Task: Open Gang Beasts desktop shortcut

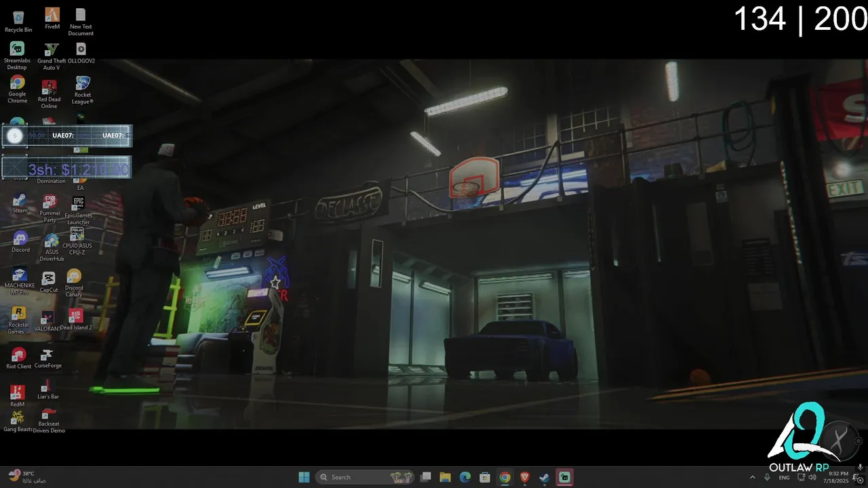Action: [x=18, y=421]
